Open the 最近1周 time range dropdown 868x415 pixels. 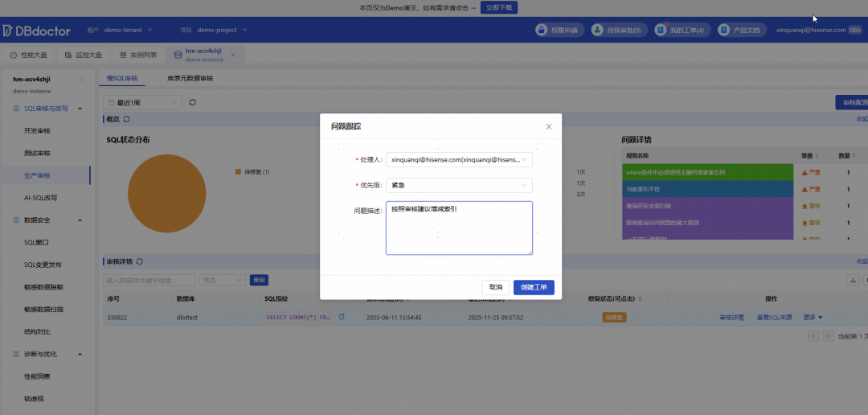click(x=142, y=102)
